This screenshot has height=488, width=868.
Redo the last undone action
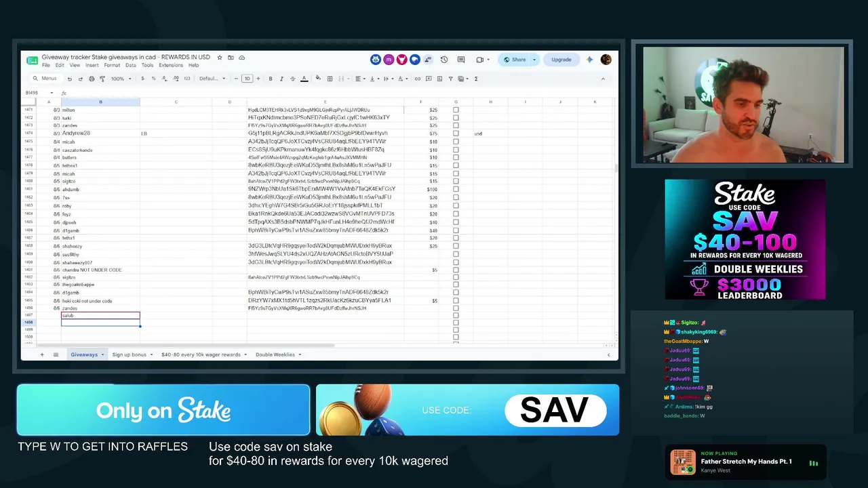pyautogui.click(x=80, y=79)
